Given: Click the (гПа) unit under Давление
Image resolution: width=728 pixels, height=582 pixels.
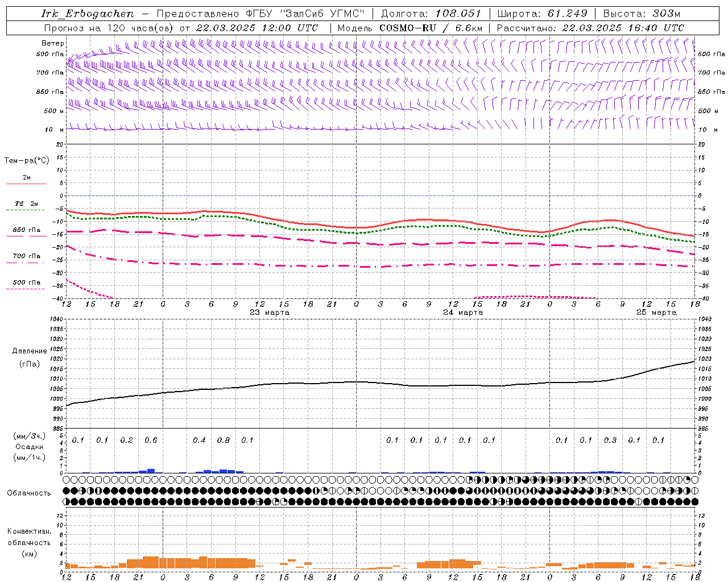Looking at the screenshot, I should point(30,364).
